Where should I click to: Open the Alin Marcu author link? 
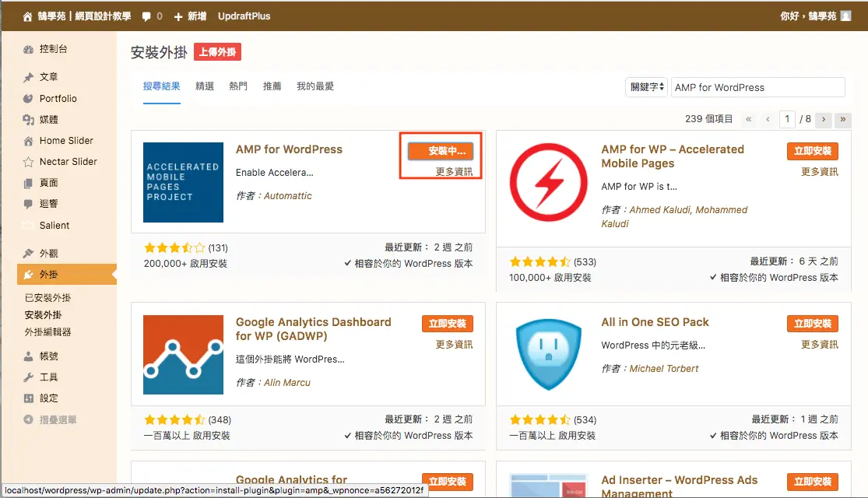coord(286,382)
